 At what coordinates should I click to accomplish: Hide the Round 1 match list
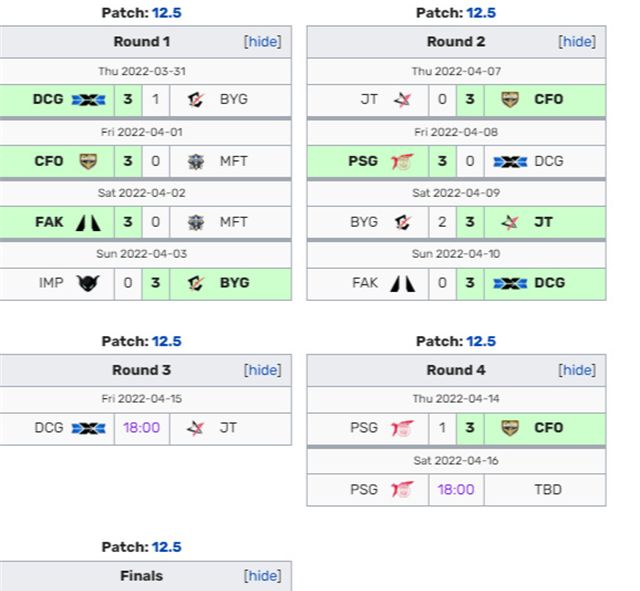click(263, 42)
